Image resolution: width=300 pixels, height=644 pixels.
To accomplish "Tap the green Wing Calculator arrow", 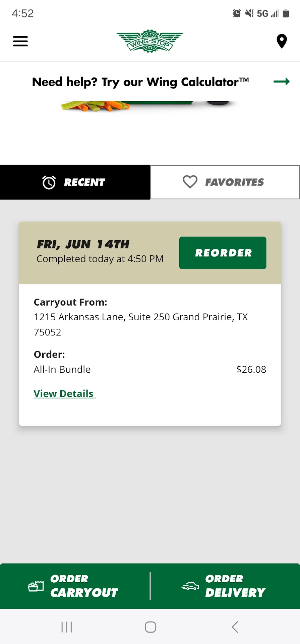I will coord(281,82).
